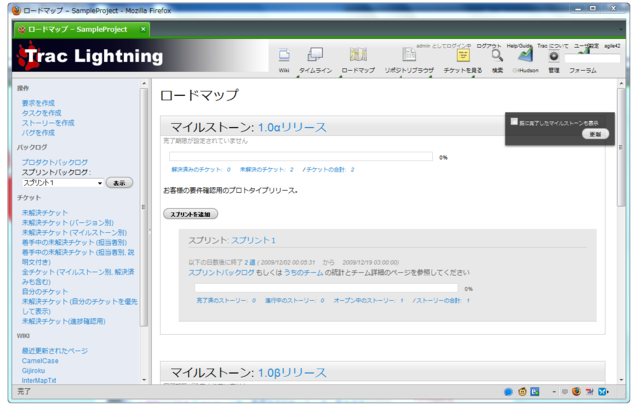
Task: Click the Trac Lightning paw logo
Action: [x=28, y=56]
